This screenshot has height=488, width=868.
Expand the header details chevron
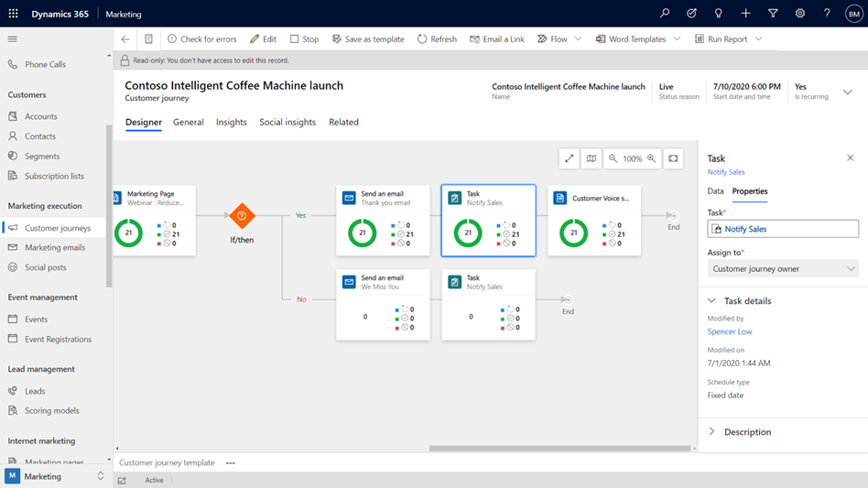848,92
